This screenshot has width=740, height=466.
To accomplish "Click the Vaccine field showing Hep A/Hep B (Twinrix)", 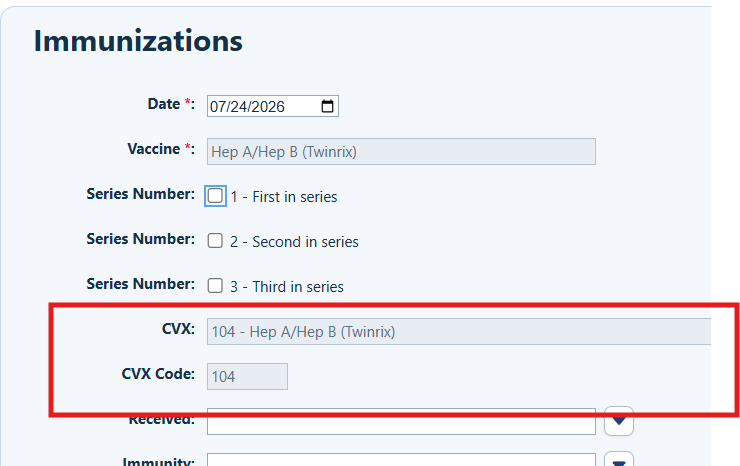I will 401,152.
